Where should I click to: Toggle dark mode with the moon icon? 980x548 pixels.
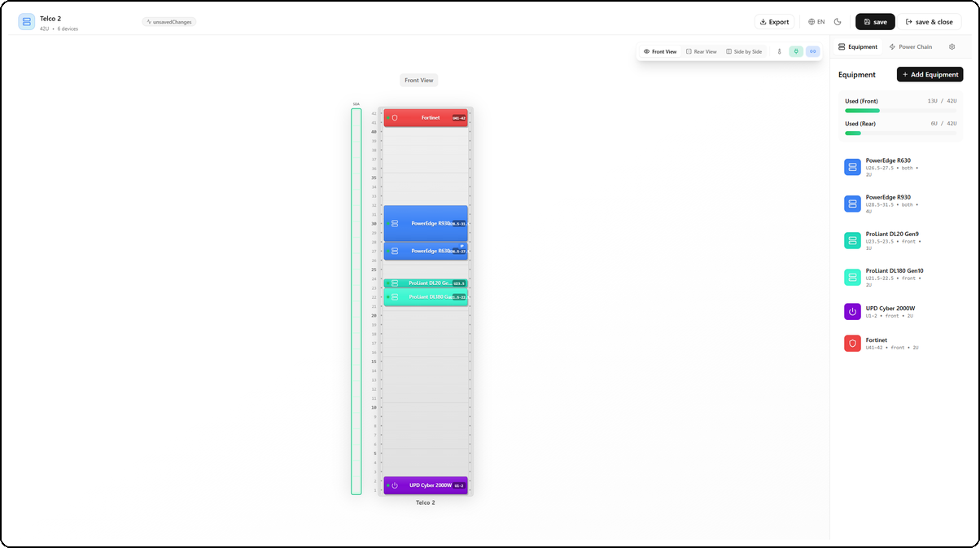pyautogui.click(x=838, y=21)
